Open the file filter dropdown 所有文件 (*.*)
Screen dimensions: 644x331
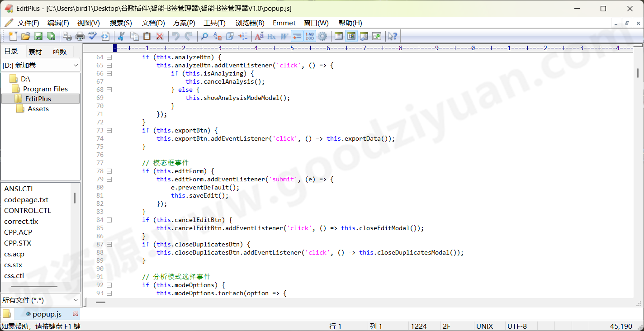[41, 300]
